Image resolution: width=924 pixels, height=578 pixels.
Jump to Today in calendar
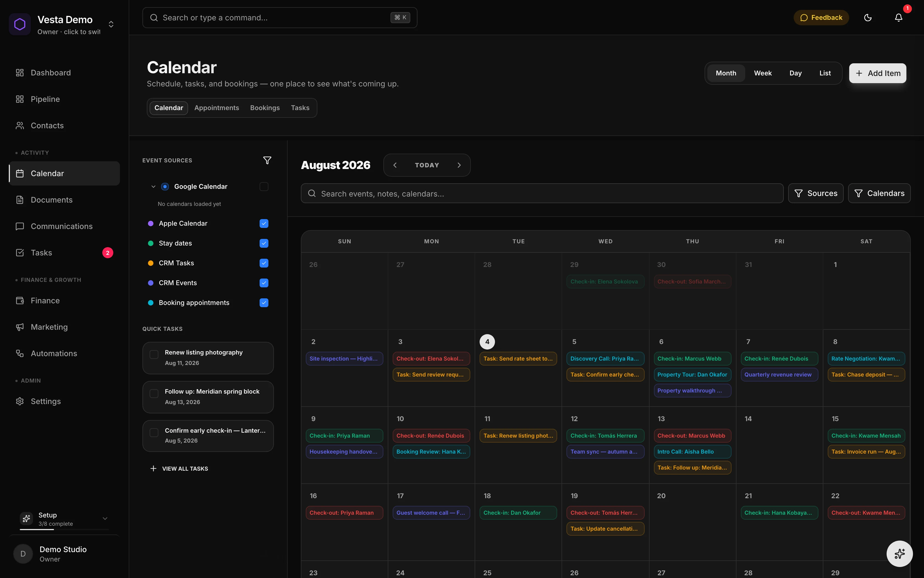427,165
